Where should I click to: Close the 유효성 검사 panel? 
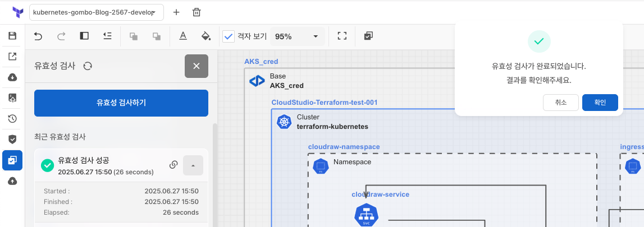click(197, 66)
